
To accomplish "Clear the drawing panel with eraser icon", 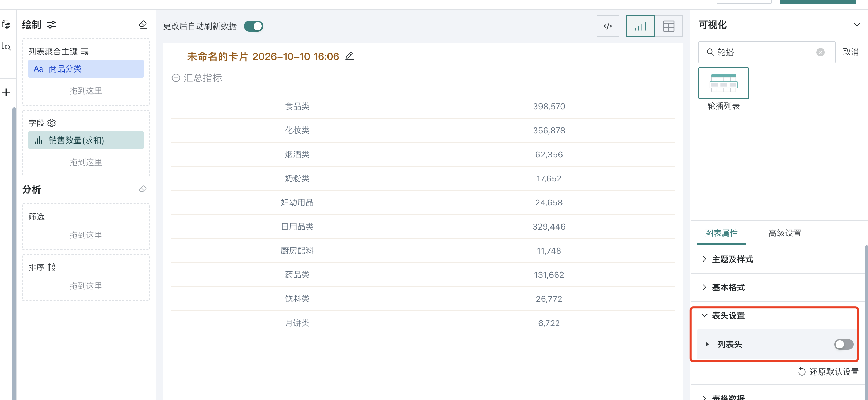I will 143,25.
